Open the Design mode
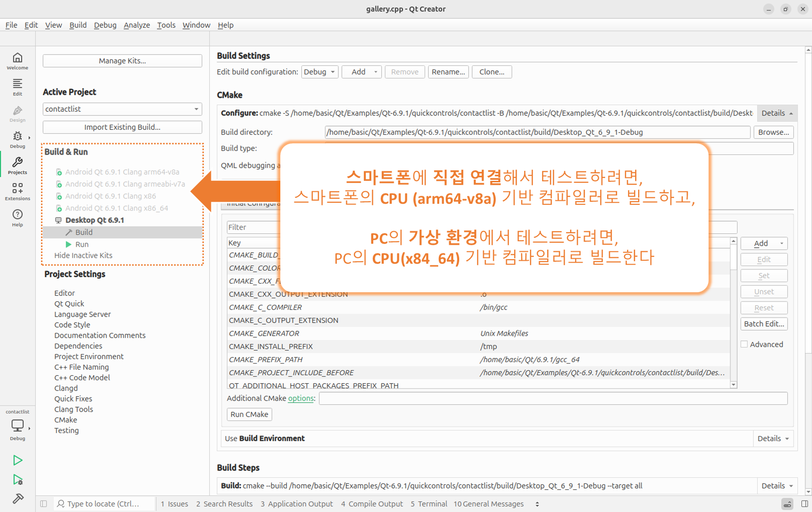Viewport: 812px width, 512px height. point(17,114)
